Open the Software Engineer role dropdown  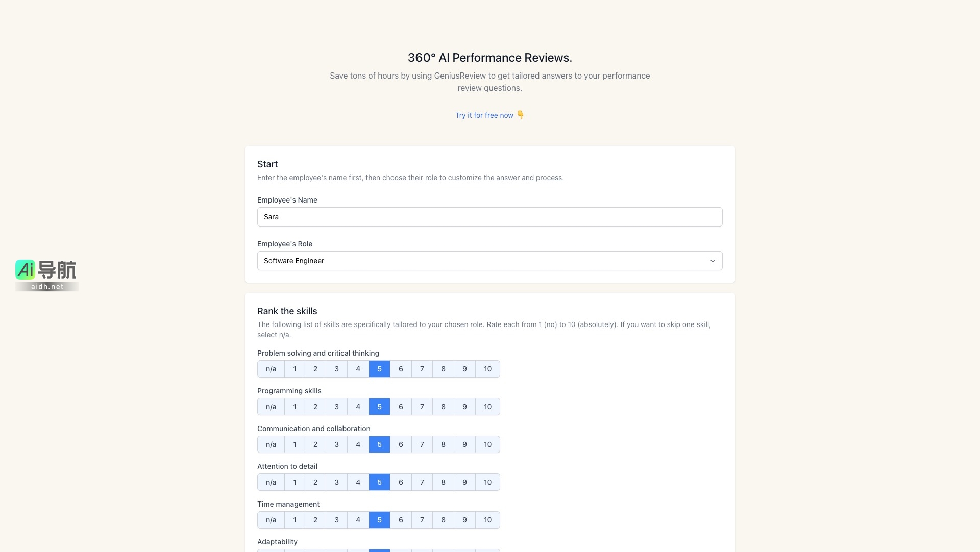[489, 261]
